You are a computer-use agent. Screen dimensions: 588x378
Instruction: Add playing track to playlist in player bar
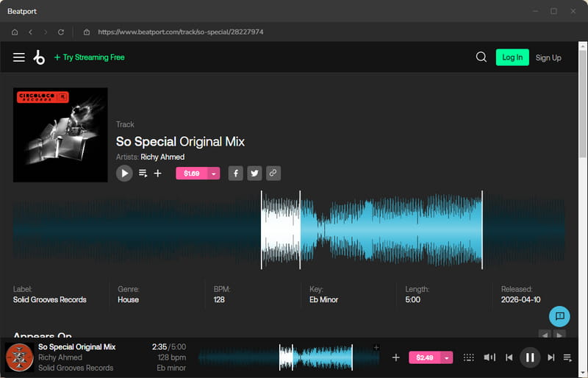395,357
